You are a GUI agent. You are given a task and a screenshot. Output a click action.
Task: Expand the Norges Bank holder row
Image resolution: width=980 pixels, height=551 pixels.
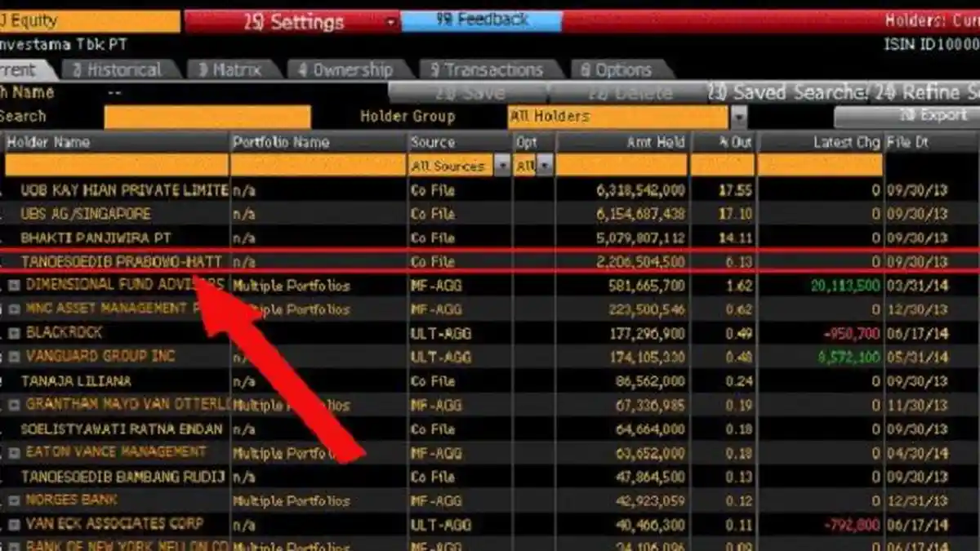[x=14, y=500]
